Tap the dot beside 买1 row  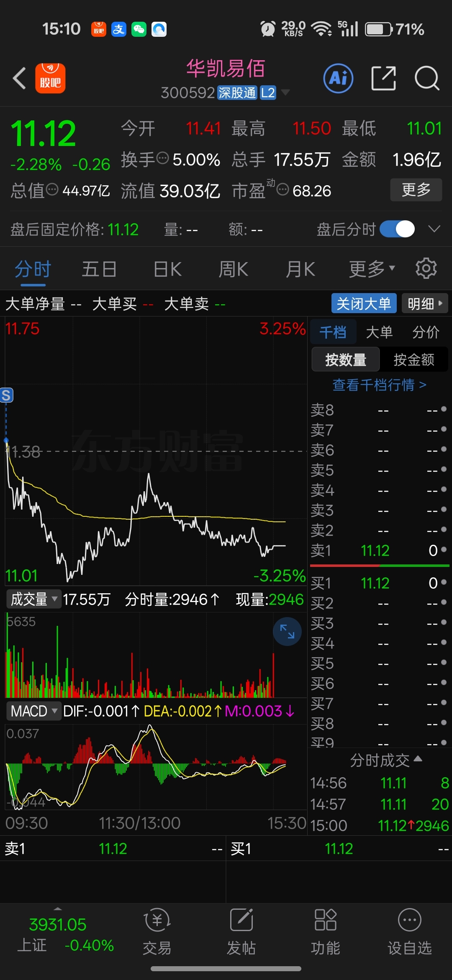click(x=444, y=582)
